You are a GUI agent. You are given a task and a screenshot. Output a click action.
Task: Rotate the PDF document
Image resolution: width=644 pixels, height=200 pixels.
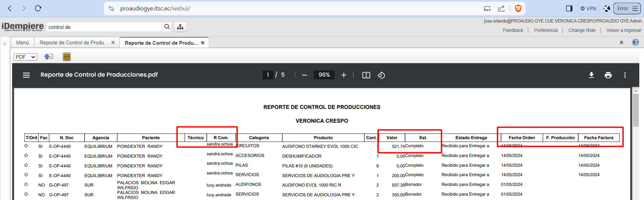[x=381, y=75]
